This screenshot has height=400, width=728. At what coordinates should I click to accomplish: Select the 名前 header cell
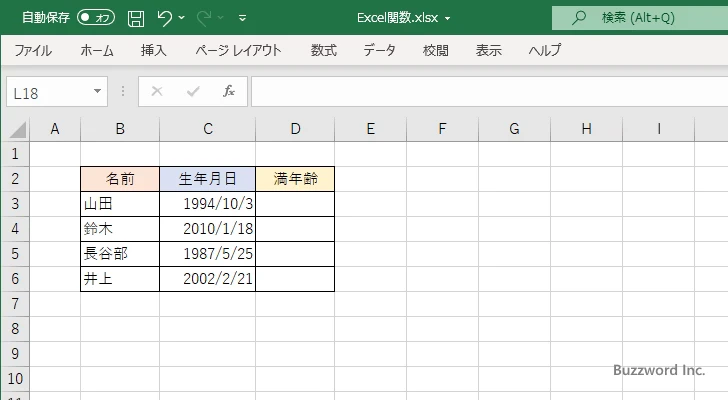pyautogui.click(x=120, y=179)
